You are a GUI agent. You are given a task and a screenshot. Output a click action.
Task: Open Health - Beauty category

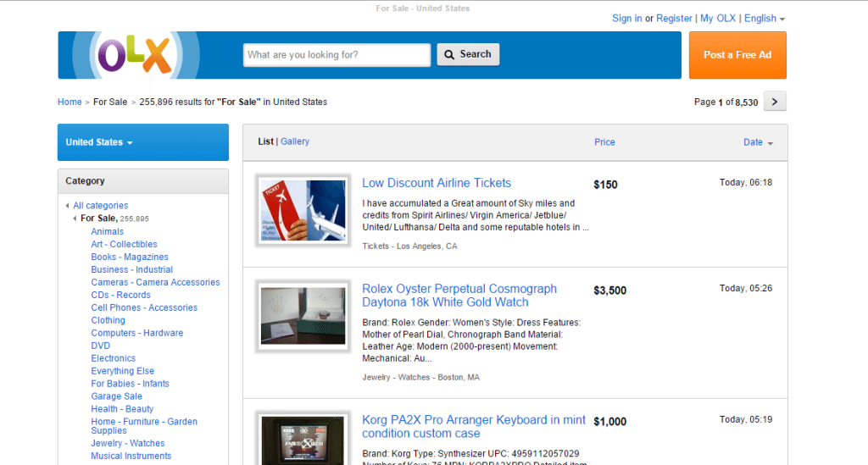[122, 410]
